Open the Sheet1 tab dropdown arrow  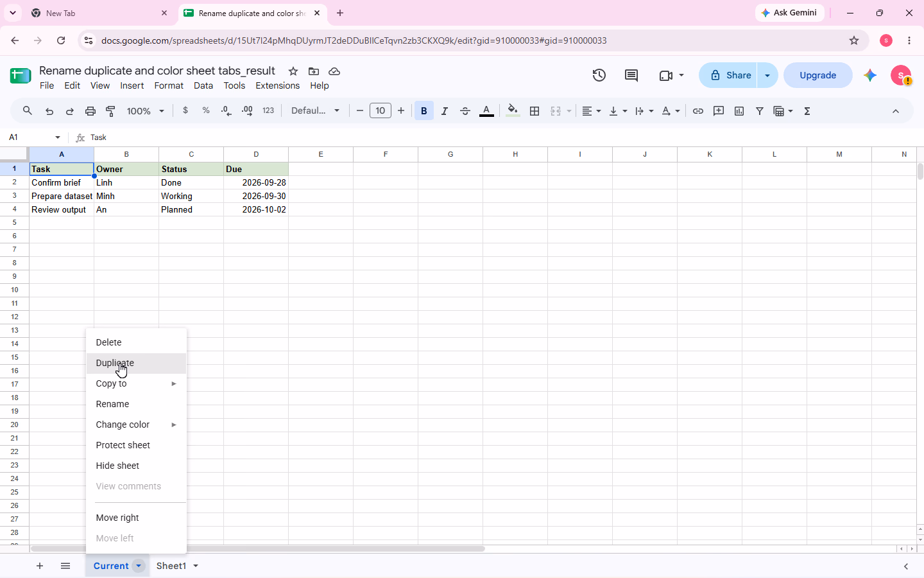(x=196, y=566)
